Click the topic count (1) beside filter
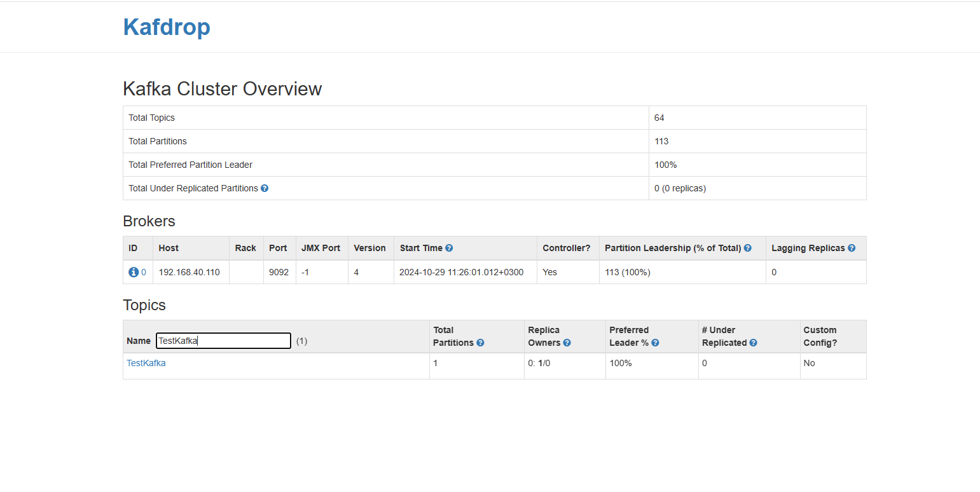This screenshot has height=492, width=980. coord(301,341)
